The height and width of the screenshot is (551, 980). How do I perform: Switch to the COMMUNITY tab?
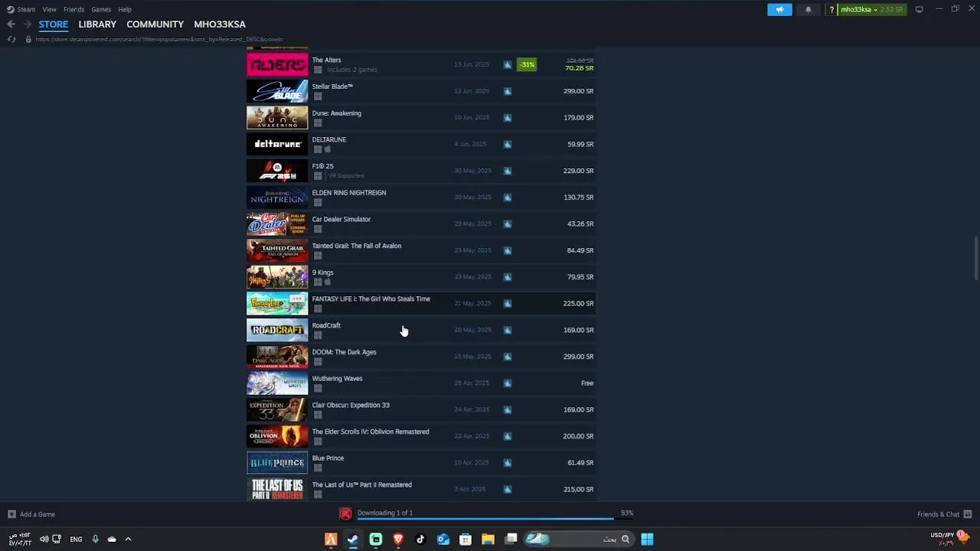[x=155, y=24]
